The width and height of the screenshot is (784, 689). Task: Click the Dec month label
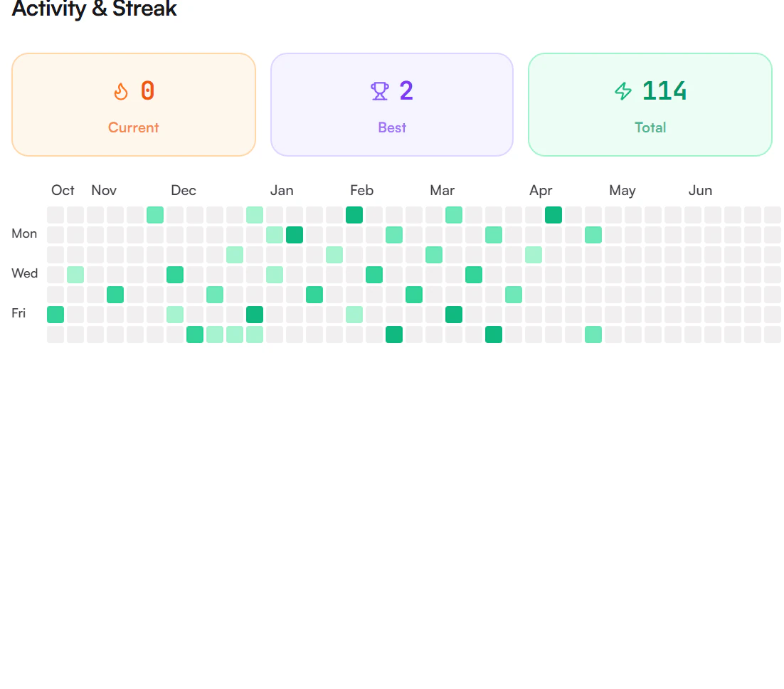(x=183, y=190)
